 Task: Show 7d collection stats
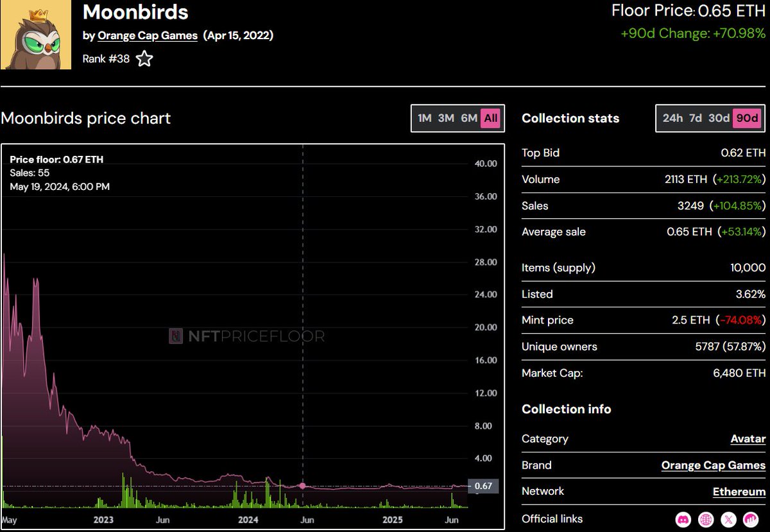(x=696, y=118)
